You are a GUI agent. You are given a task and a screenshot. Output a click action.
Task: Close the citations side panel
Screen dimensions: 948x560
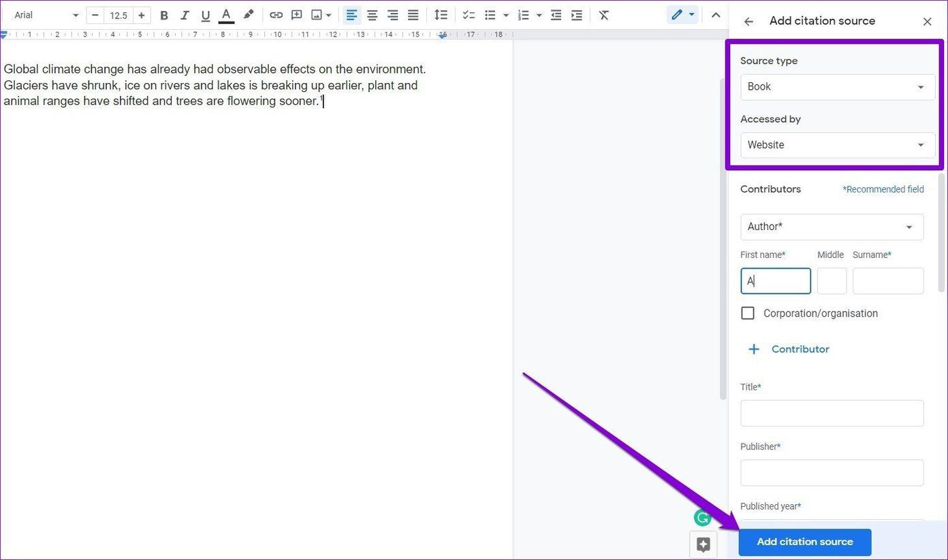927,22
